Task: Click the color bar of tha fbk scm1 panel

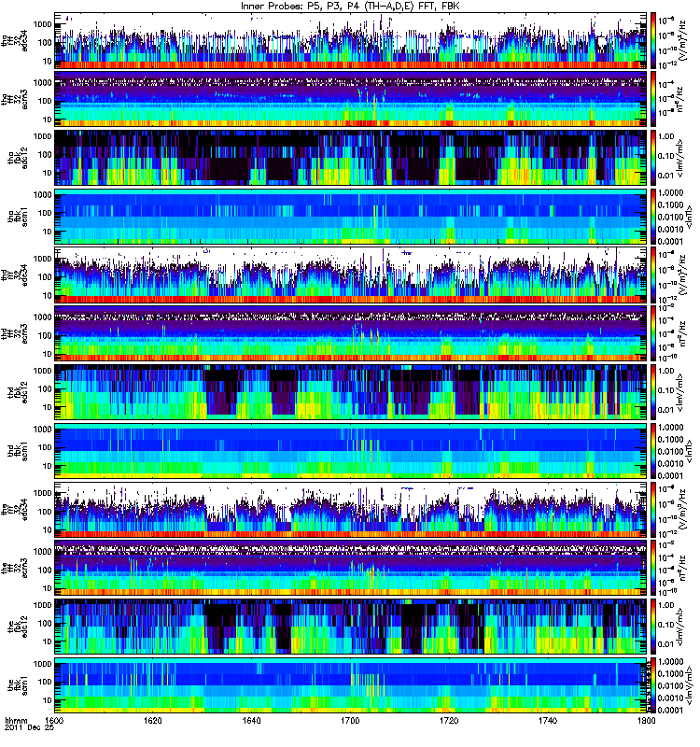Action: pyautogui.click(x=653, y=217)
